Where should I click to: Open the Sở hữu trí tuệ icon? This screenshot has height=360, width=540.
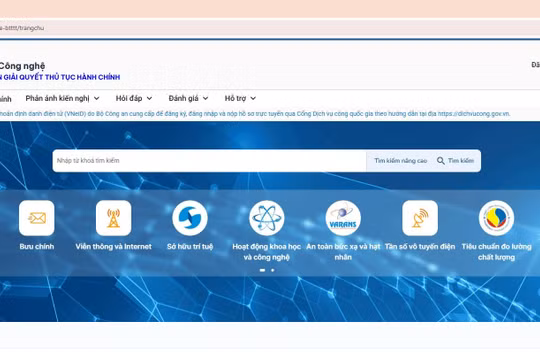point(190,218)
